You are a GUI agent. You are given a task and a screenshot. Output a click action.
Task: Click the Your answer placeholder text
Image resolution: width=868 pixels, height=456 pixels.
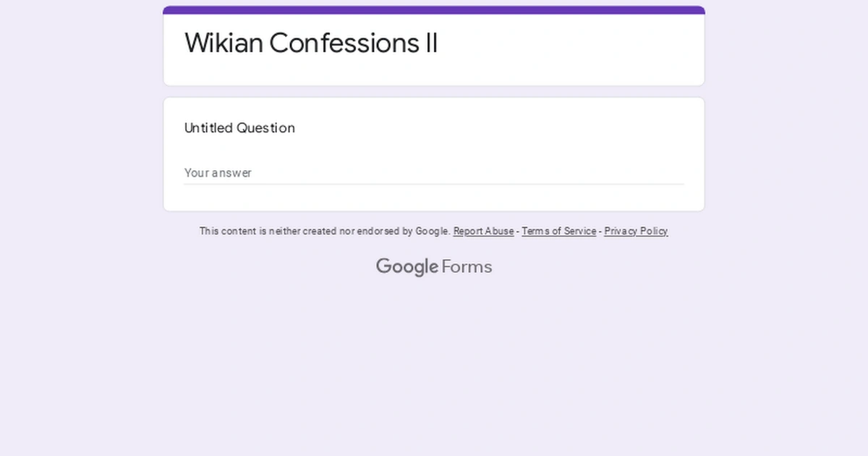coord(218,173)
